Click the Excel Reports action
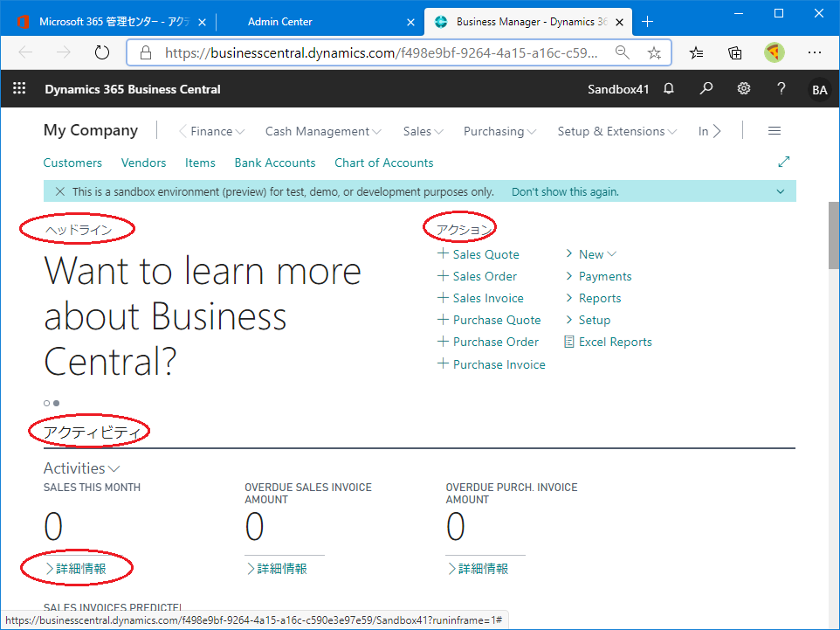This screenshot has height=630, width=840. tap(608, 342)
